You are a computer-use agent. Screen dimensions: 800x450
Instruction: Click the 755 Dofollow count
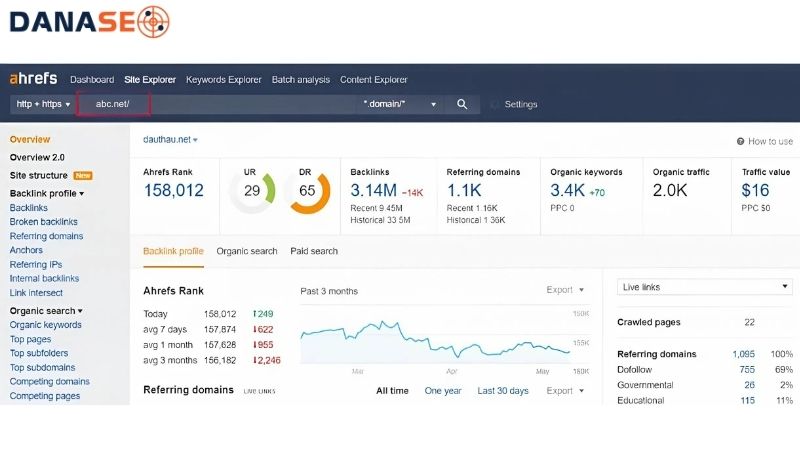pos(747,369)
